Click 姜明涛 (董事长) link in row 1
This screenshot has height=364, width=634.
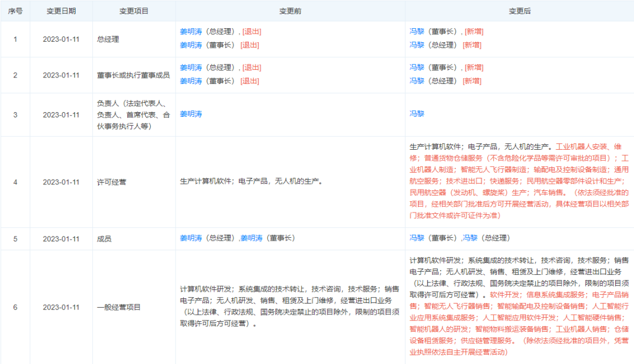[x=191, y=45]
